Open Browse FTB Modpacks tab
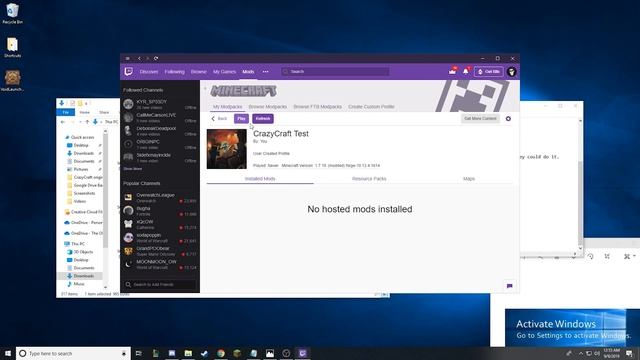640x360 pixels. [318, 107]
